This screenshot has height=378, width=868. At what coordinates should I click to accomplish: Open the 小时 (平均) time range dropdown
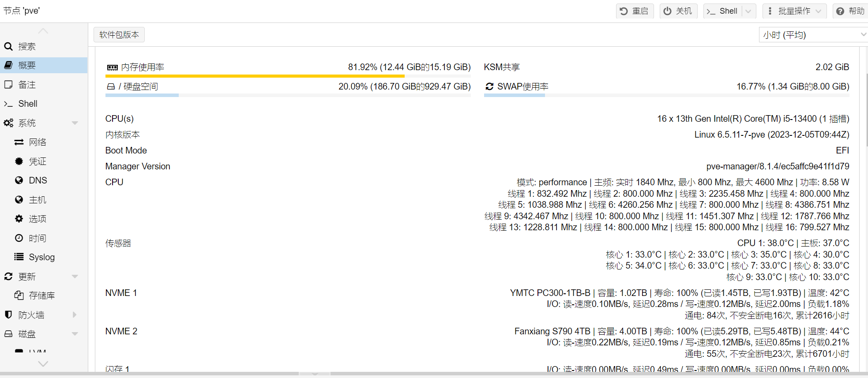813,35
